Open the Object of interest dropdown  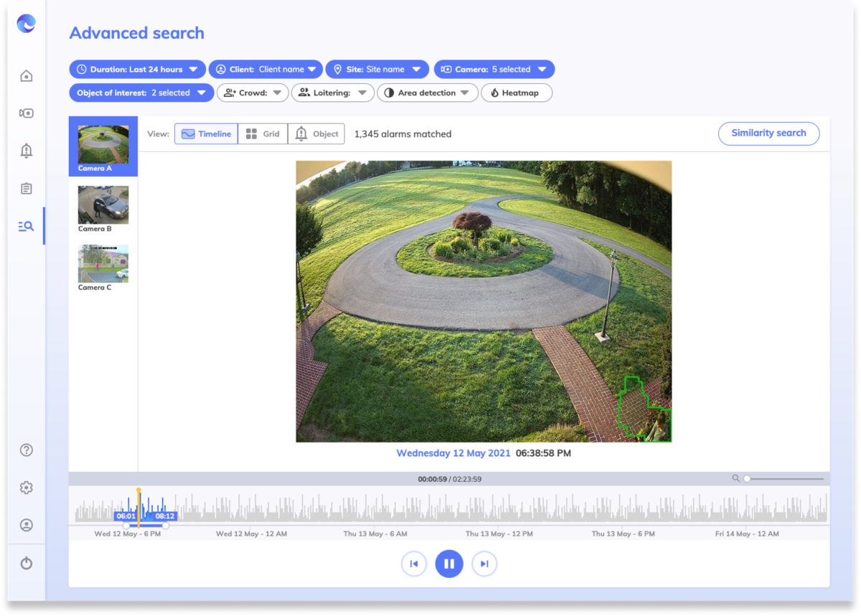tap(141, 93)
